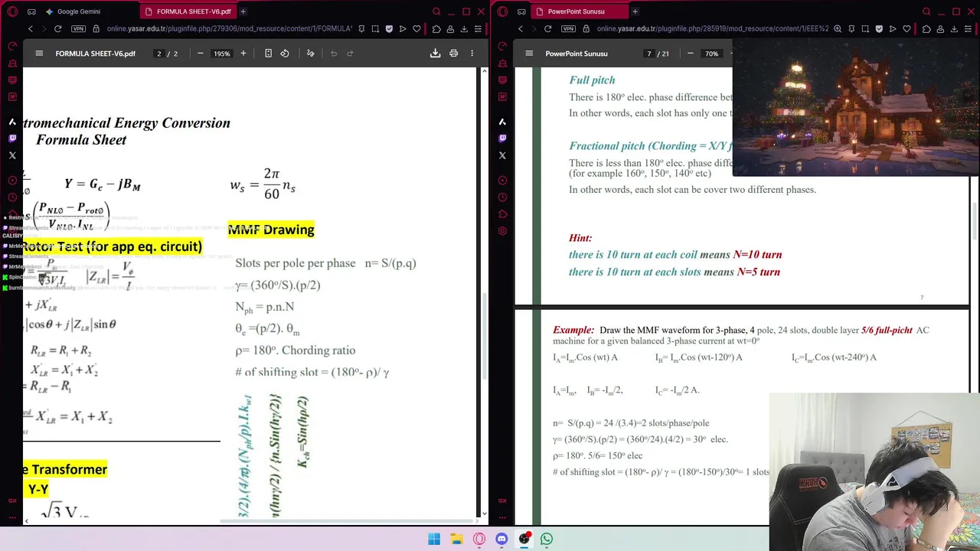
Task: Edit page number field in FORMULA SHEET viewer
Action: pos(159,54)
